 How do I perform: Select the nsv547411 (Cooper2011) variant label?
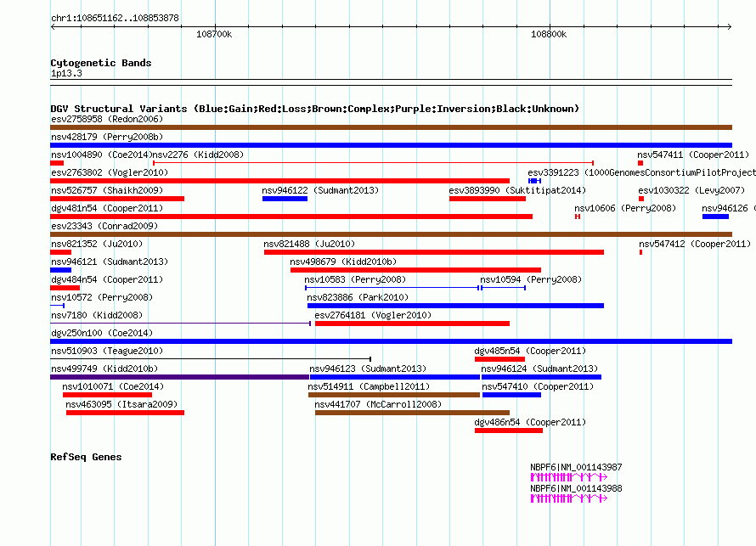[693, 155]
